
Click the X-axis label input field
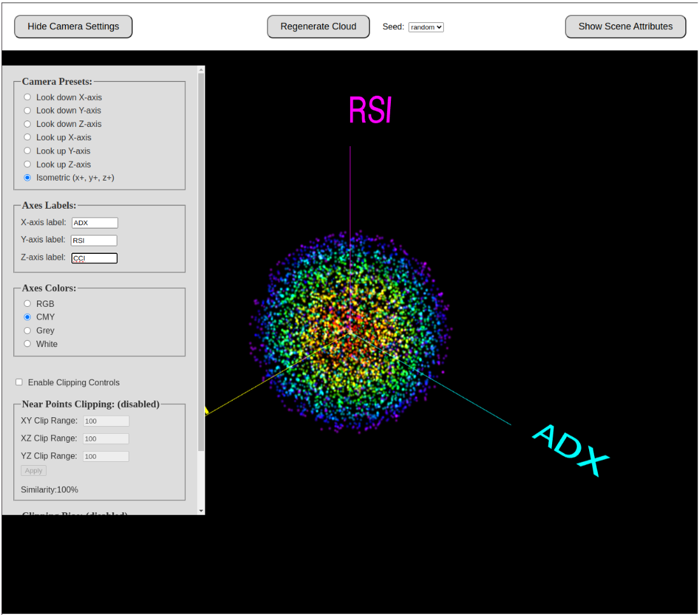[x=94, y=223]
